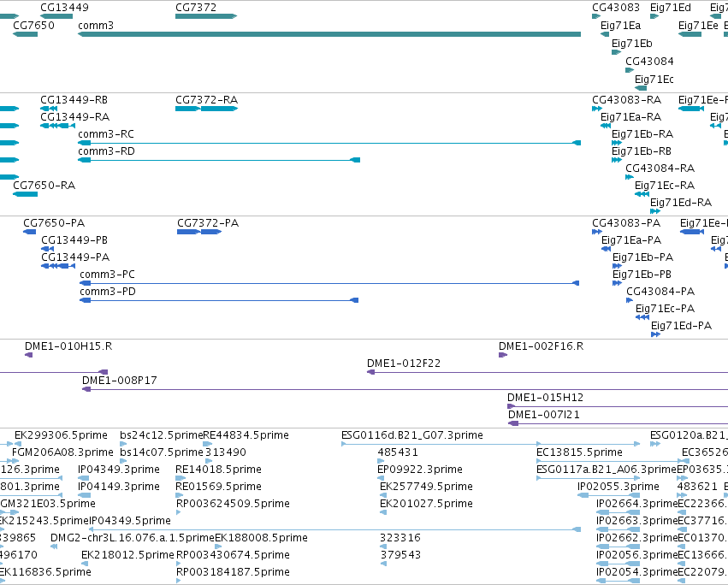The image size is (728, 585).
Task: Select EST entry 485431
Action: click(x=398, y=452)
